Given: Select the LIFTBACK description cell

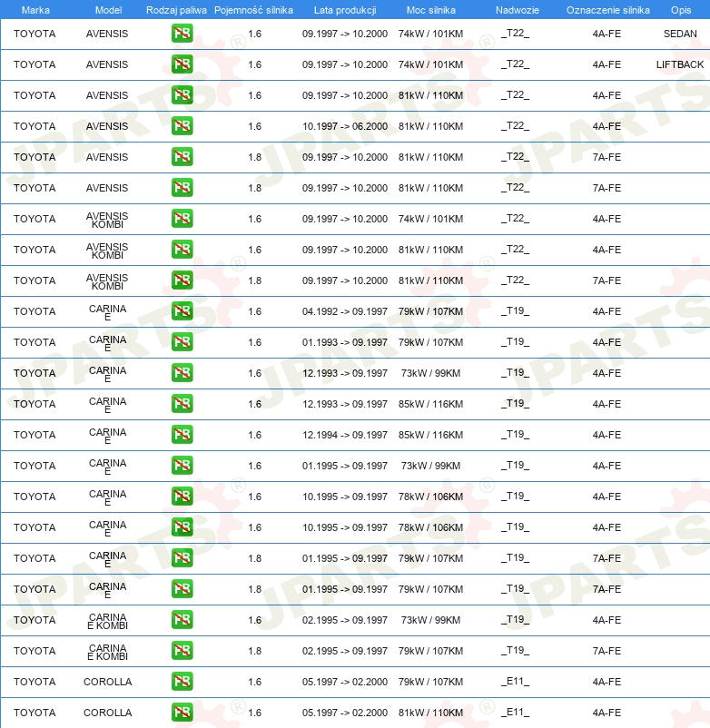Looking at the screenshot, I should pyautogui.click(x=680, y=64).
